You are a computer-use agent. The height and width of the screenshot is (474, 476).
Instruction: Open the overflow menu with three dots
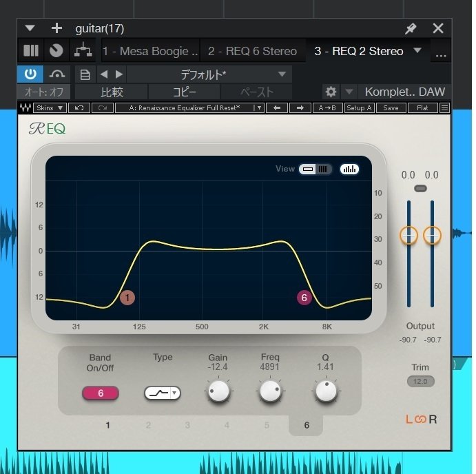coord(440,55)
